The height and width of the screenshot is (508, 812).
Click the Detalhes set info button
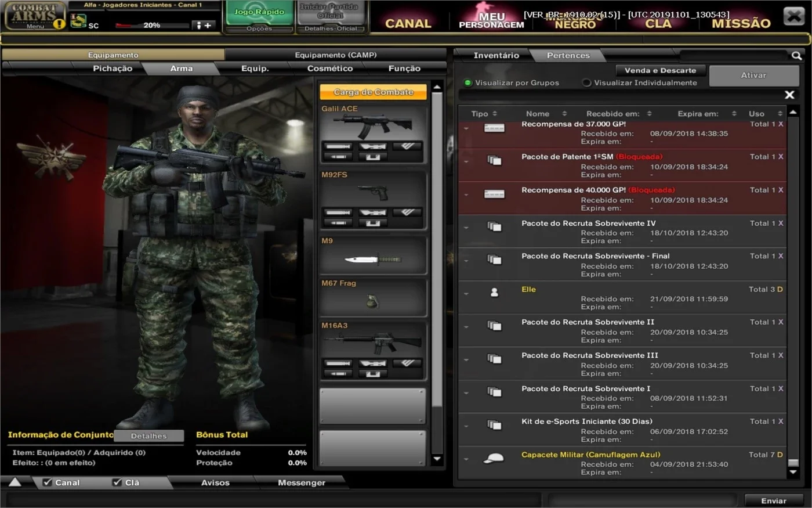[x=148, y=436]
